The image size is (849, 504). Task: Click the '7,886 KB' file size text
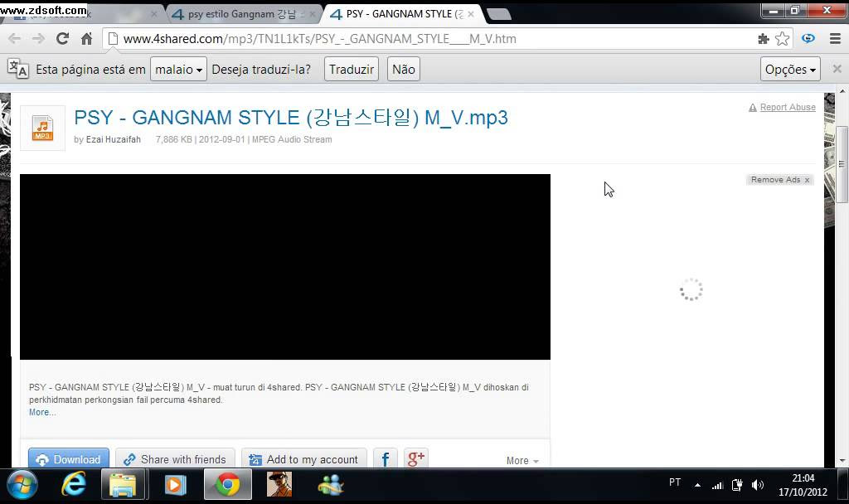pos(174,139)
